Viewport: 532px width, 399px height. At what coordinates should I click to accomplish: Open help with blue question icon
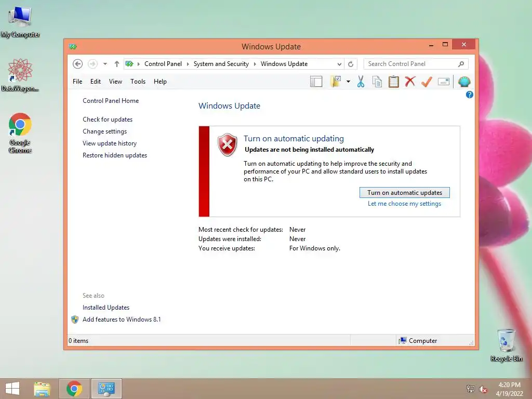pos(470,95)
